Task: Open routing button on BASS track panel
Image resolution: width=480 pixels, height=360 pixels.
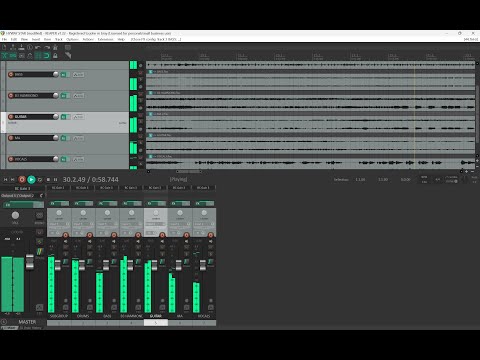Action: pos(78,75)
